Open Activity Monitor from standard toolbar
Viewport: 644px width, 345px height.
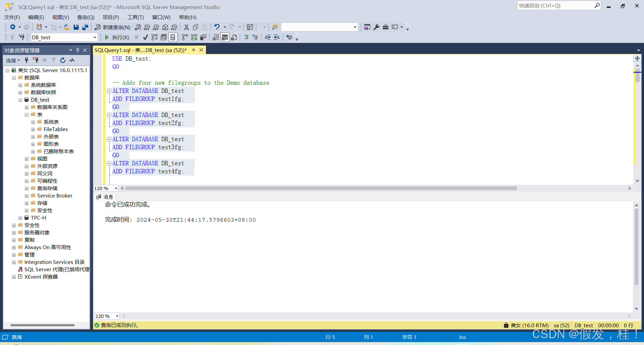tap(250, 27)
